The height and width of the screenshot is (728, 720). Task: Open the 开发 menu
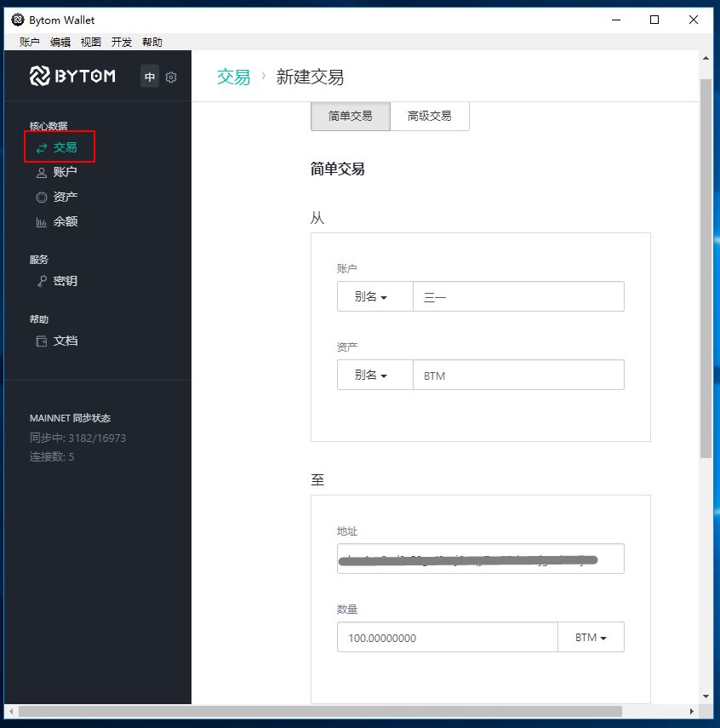click(122, 43)
